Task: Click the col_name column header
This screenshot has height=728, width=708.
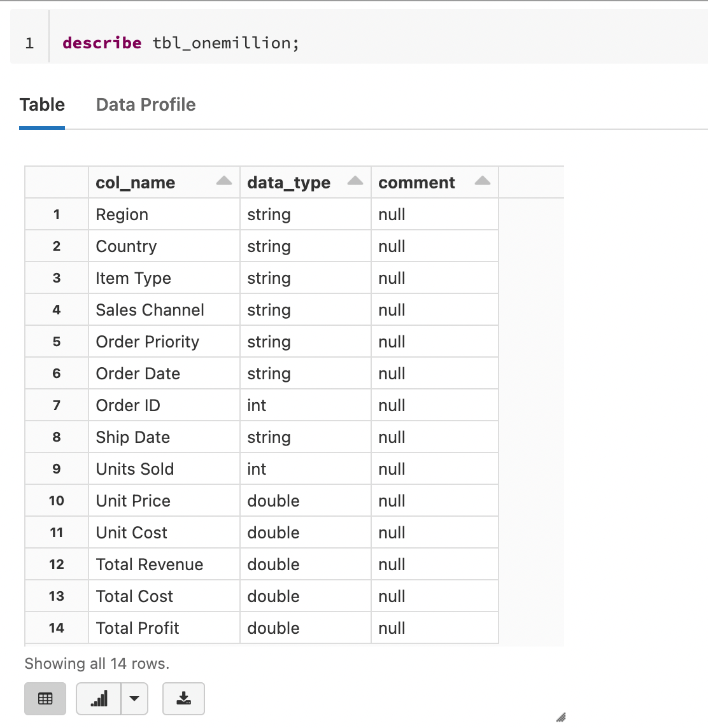Action: 135,183
